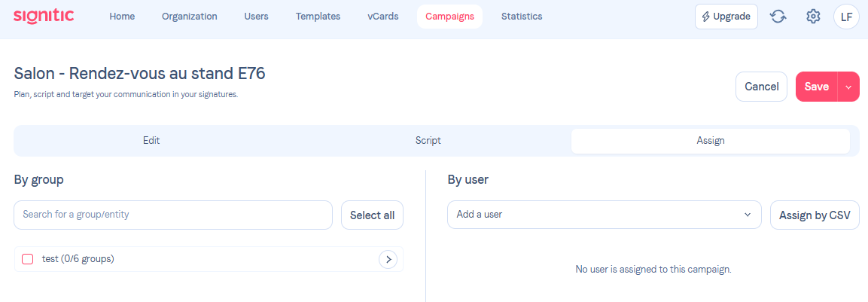Navigate to the Users page
Image resolution: width=868 pixels, height=302 pixels.
(x=256, y=17)
